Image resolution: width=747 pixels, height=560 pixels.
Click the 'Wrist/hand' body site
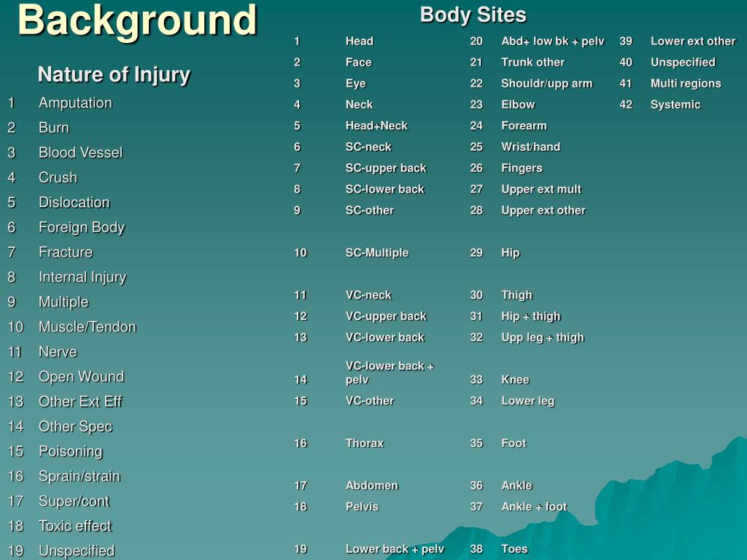point(530,147)
